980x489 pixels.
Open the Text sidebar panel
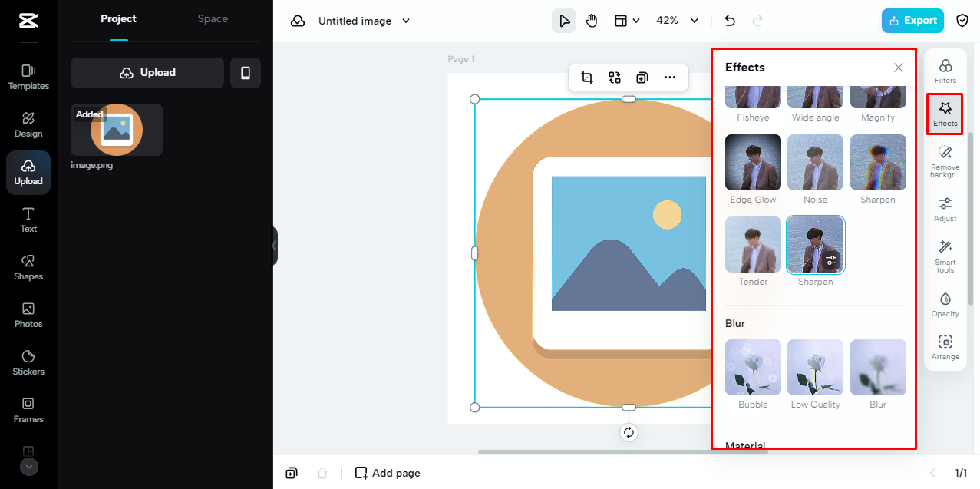28,220
